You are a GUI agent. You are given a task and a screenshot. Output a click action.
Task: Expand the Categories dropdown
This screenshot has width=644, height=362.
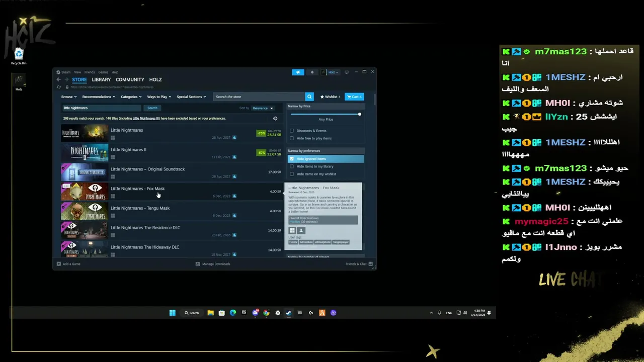coord(131,97)
